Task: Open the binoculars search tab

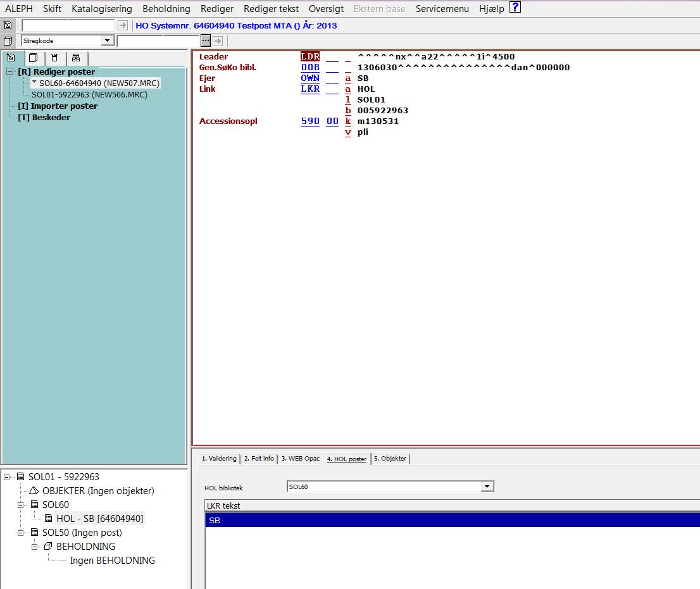Action: click(x=75, y=58)
